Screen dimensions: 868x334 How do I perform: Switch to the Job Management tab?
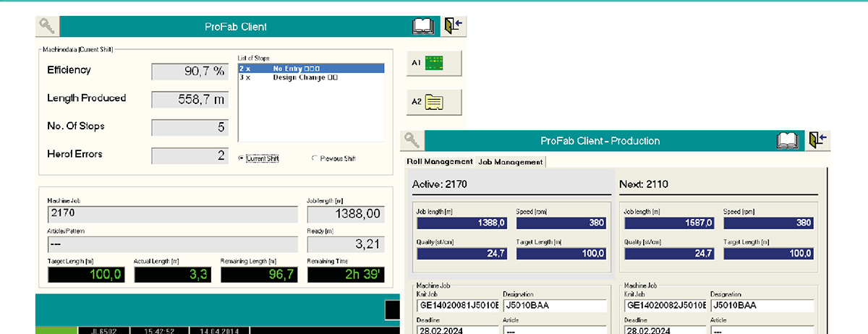511,162
